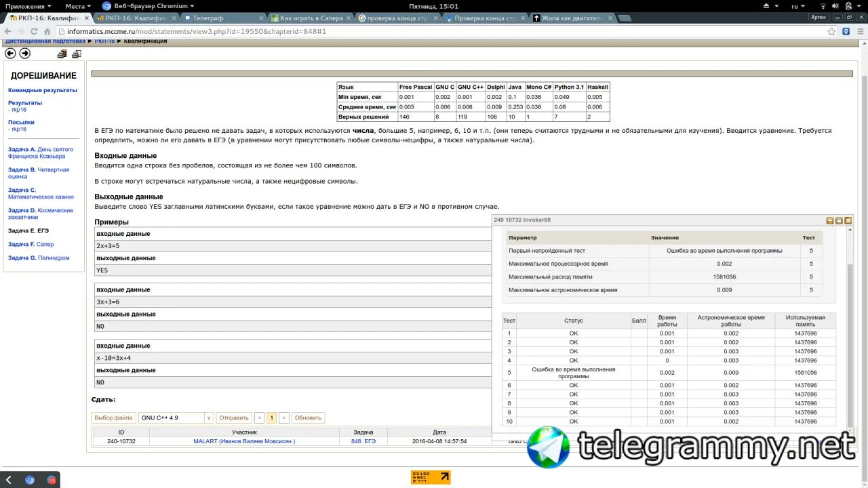Open the Приложения system menu

(x=28, y=6)
